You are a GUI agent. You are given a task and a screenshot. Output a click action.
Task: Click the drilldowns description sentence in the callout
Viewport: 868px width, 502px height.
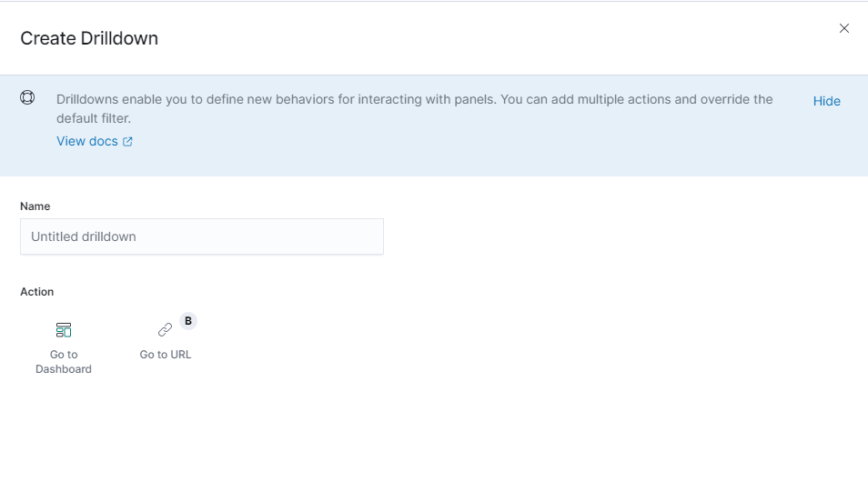[x=415, y=108]
